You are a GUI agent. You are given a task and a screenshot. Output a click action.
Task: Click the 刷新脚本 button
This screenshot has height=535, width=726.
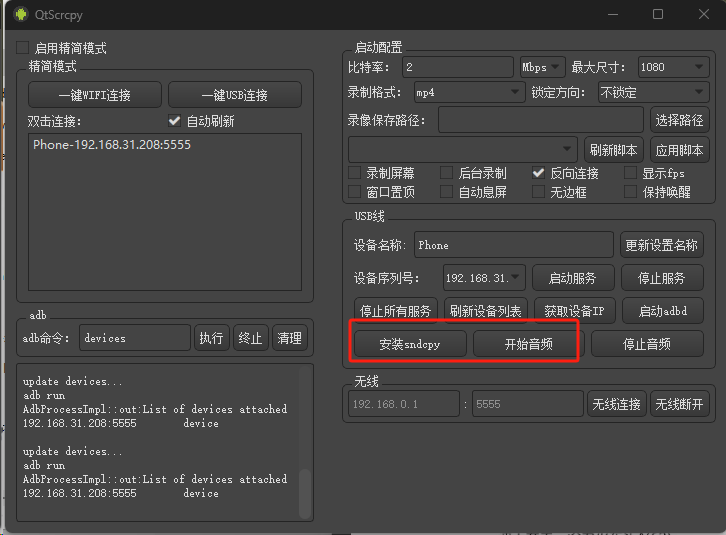click(613, 150)
